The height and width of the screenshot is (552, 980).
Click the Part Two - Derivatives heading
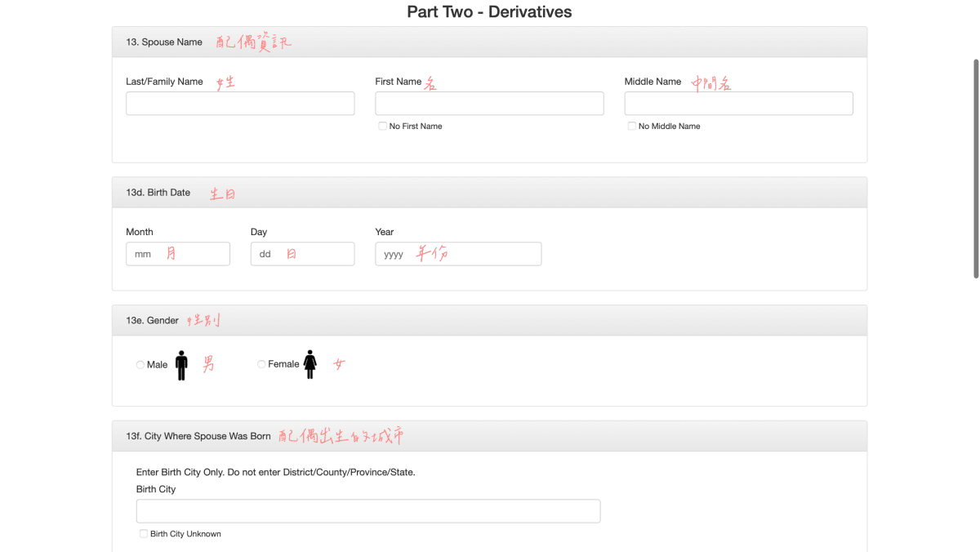(x=489, y=11)
